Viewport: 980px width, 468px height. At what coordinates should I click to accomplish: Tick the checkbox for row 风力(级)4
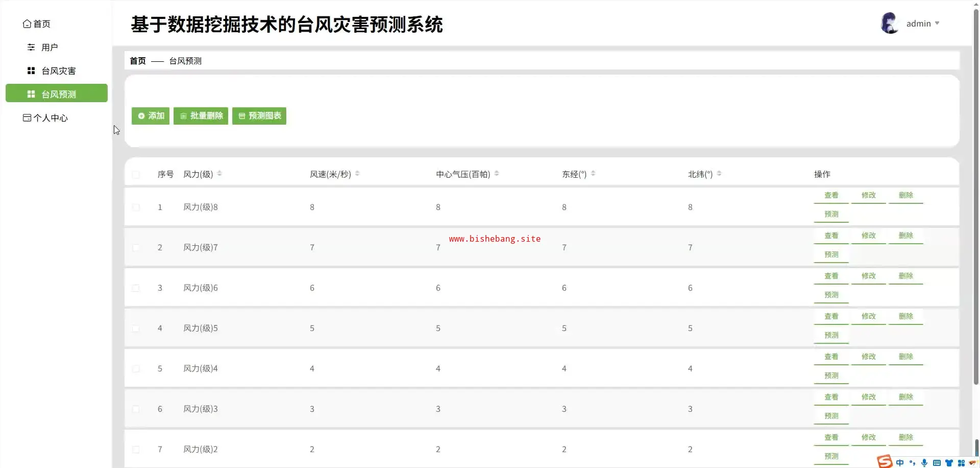coord(136,369)
